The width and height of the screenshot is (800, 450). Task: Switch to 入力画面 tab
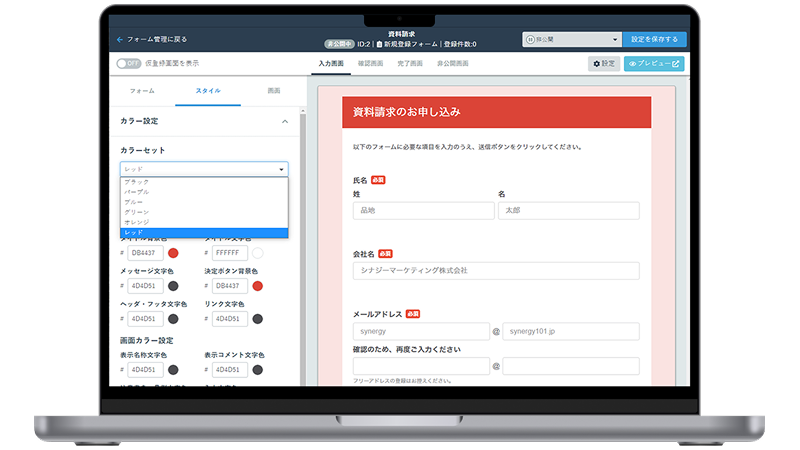(331, 64)
